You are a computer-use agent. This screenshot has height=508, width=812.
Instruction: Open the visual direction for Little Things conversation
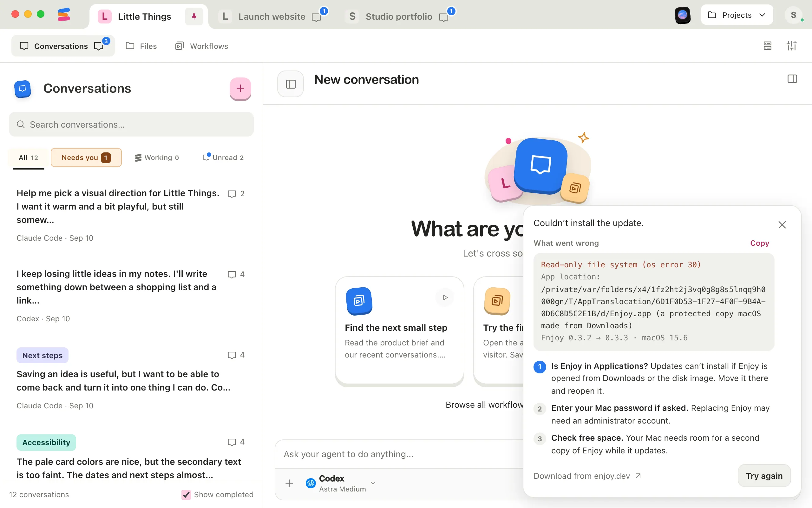pyautogui.click(x=131, y=215)
